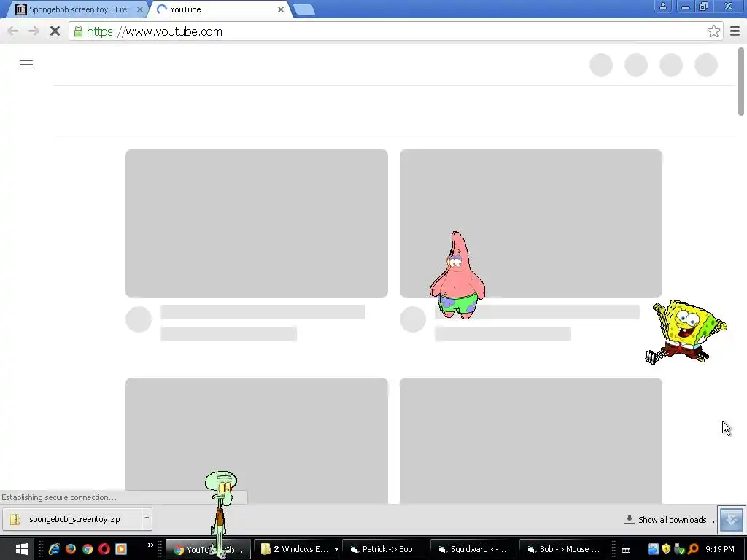The height and width of the screenshot is (560, 747).
Task: Switch to Bob -> Mouse taskbar window
Action: point(564,549)
